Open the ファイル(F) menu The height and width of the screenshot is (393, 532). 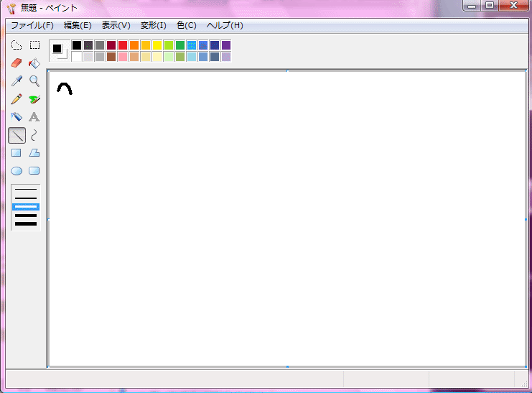point(32,25)
